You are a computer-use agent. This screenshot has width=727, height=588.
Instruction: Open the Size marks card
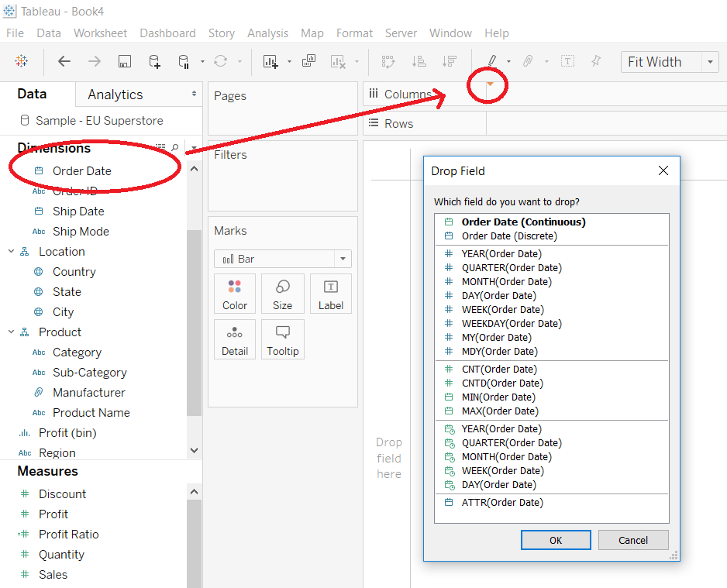[x=282, y=294]
